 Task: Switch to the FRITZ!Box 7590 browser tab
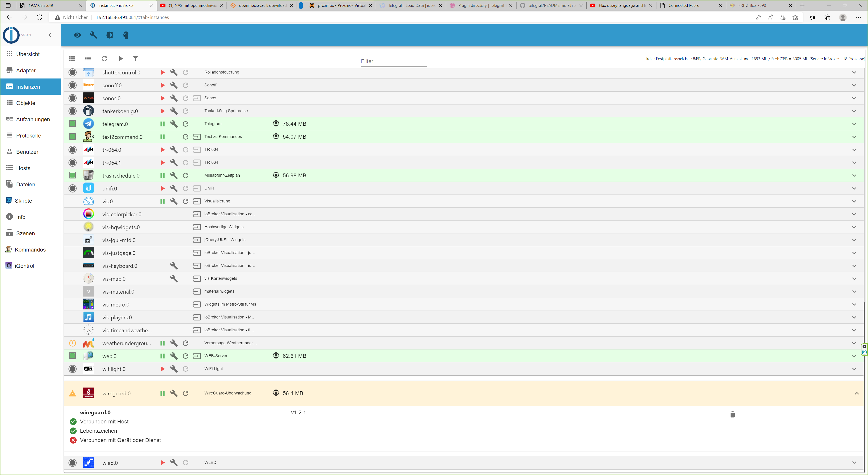[x=752, y=5]
